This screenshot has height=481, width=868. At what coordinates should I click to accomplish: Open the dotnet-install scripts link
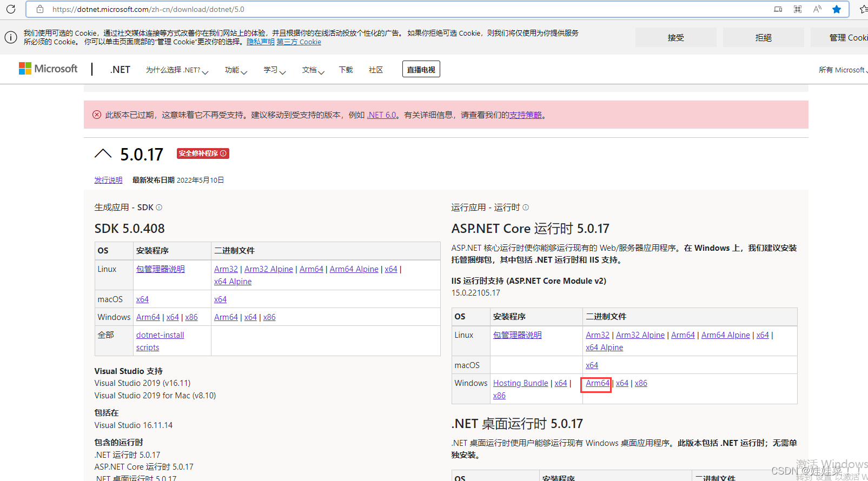click(160, 341)
